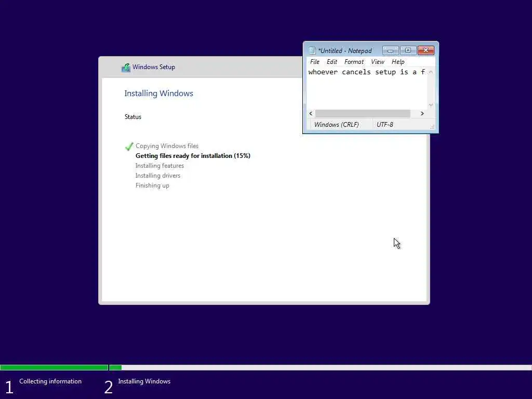Click the Notepad horizontal scrollbar thumb
Image resolution: width=532 pixels, height=399 pixels.
click(x=362, y=113)
